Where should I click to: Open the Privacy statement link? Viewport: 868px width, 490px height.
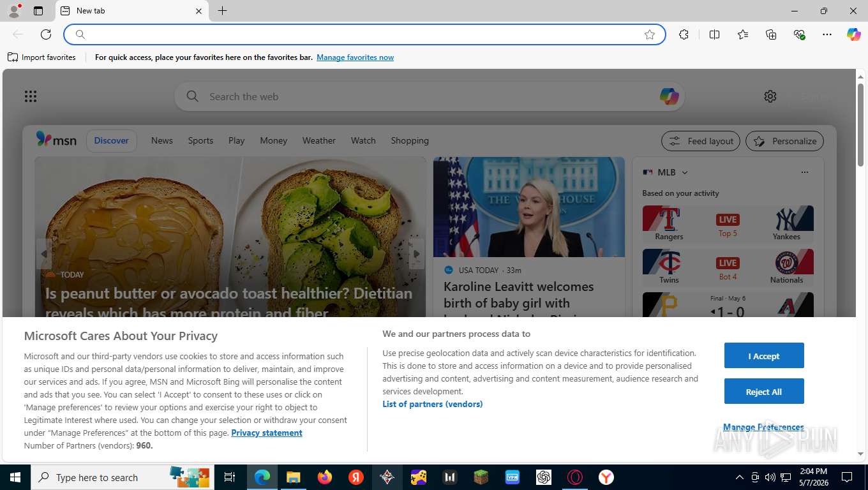267,433
